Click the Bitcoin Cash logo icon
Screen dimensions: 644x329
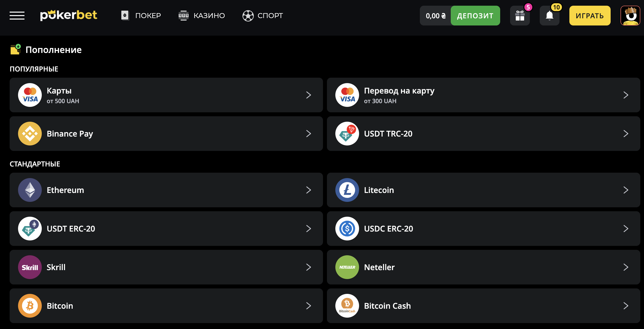click(347, 306)
